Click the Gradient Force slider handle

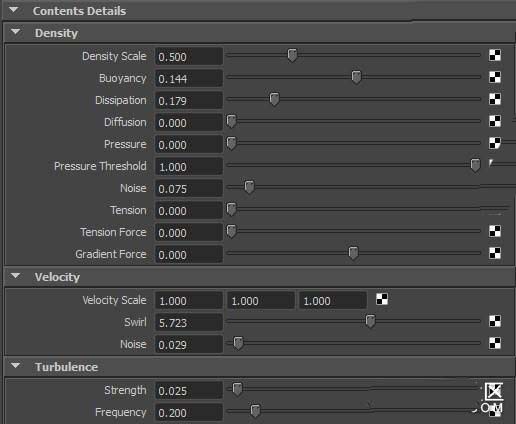tap(353, 253)
